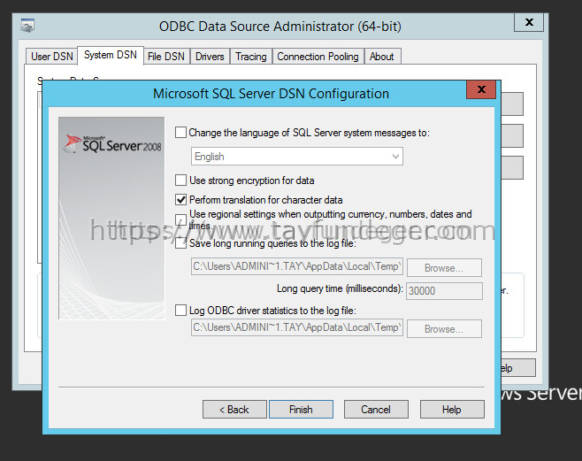Check Log ODBC driver statistics option
582x461 pixels.
[181, 310]
